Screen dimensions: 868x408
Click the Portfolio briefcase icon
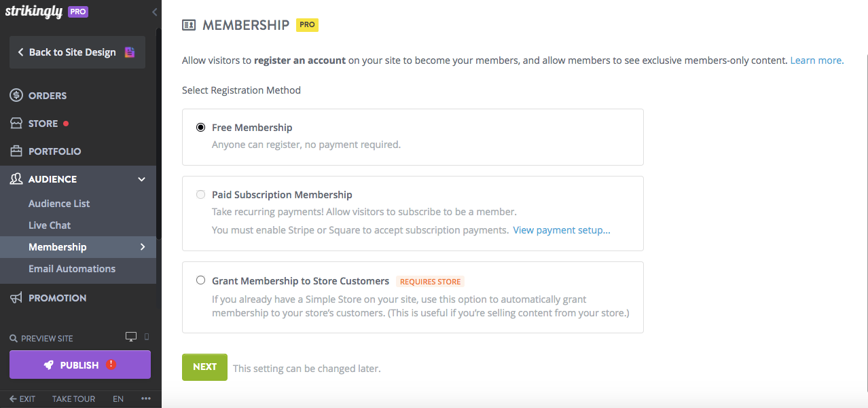coord(16,151)
